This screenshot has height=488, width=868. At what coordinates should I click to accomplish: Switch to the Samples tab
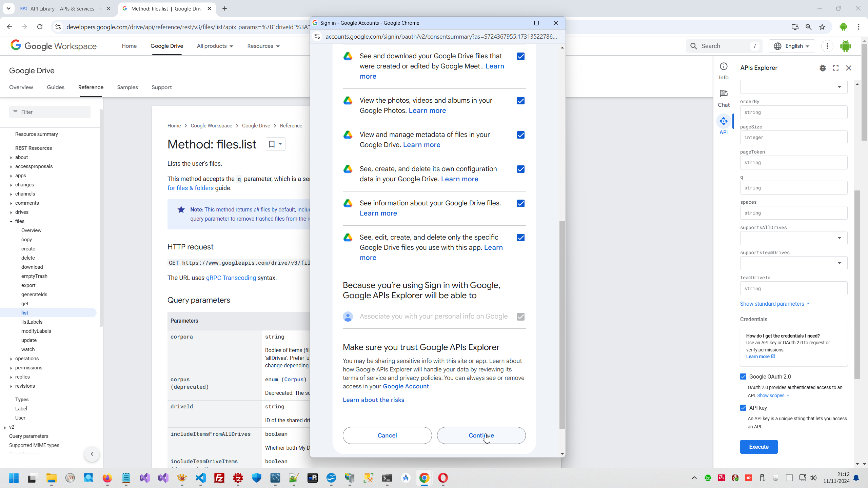pyautogui.click(x=127, y=87)
